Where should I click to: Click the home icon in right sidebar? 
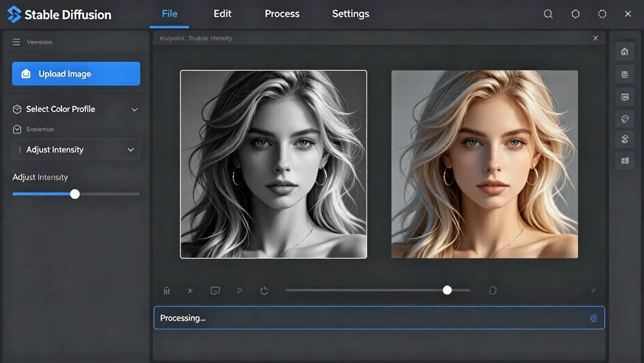625,52
